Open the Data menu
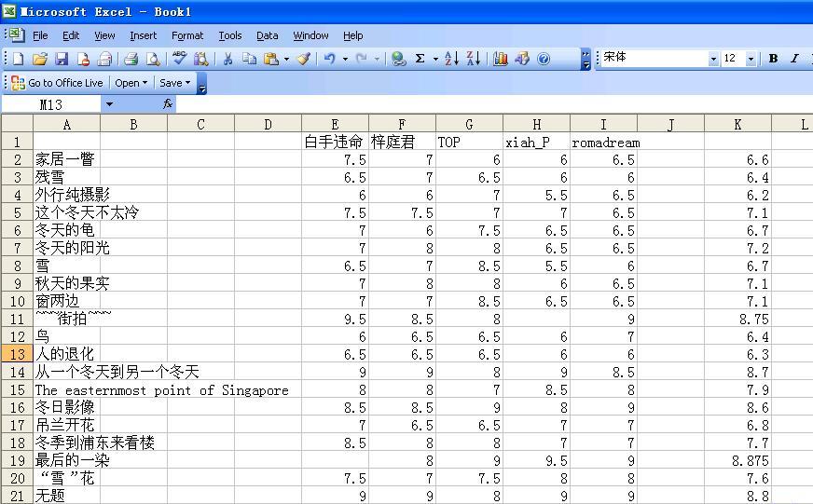813x504 pixels. click(x=268, y=35)
